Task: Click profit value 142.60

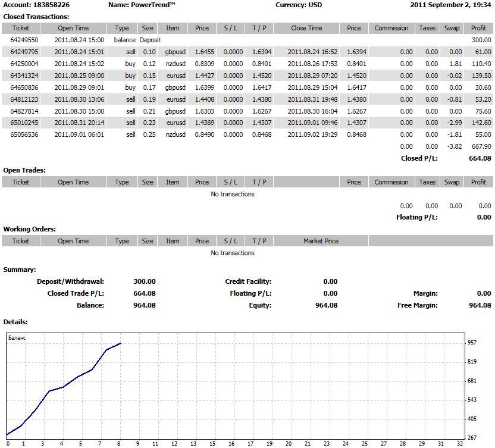Action: (481, 123)
